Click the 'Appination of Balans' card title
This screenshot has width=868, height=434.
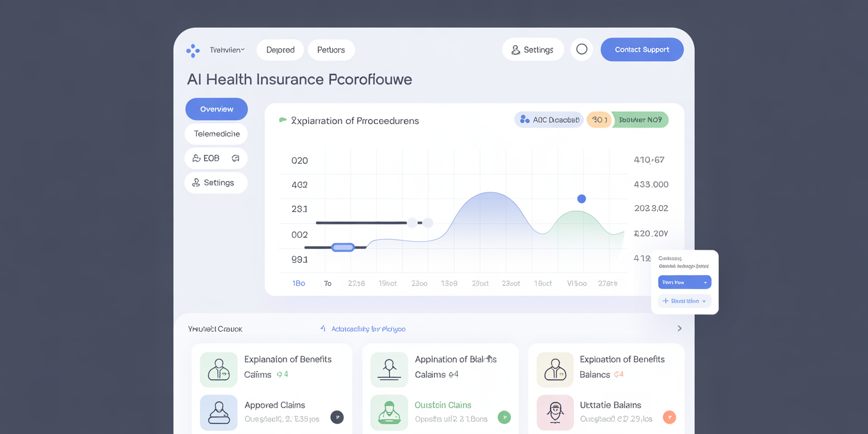(x=456, y=359)
